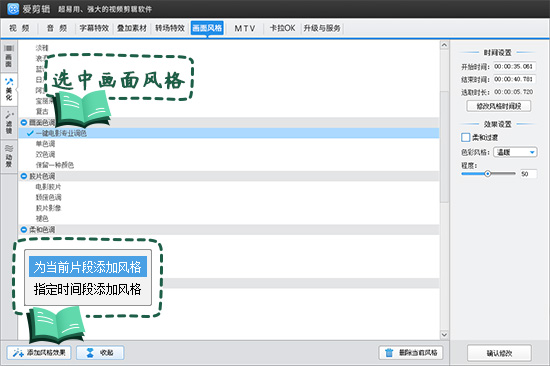Collapse the 画面色调 group

pos(24,122)
